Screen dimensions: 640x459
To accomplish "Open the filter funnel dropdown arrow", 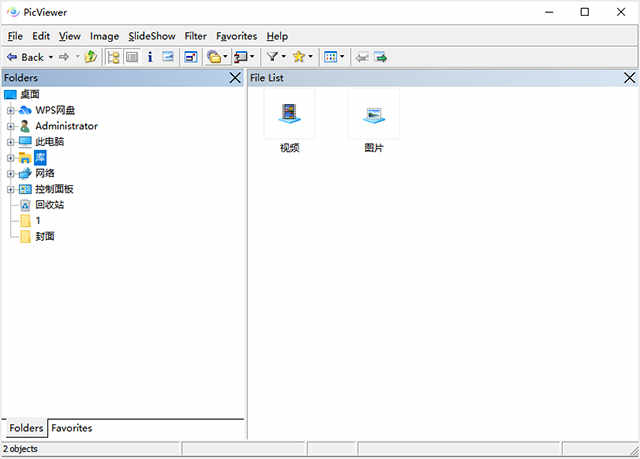I will 283,57.
